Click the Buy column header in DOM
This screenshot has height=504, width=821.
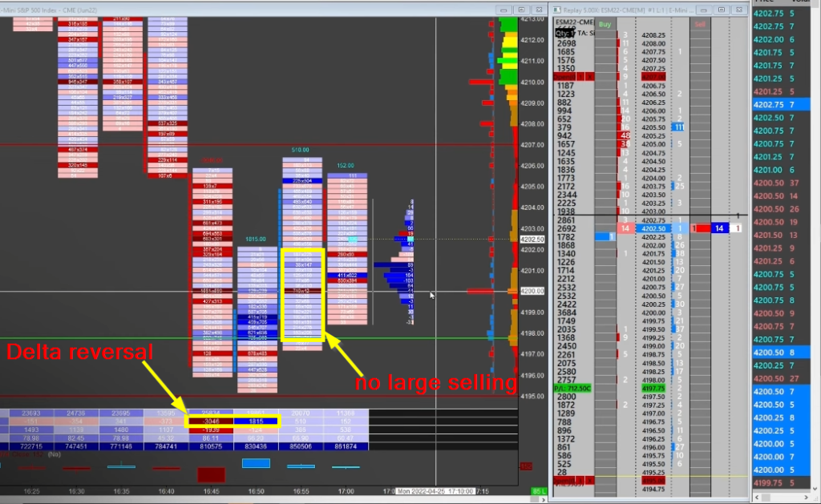[605, 25]
